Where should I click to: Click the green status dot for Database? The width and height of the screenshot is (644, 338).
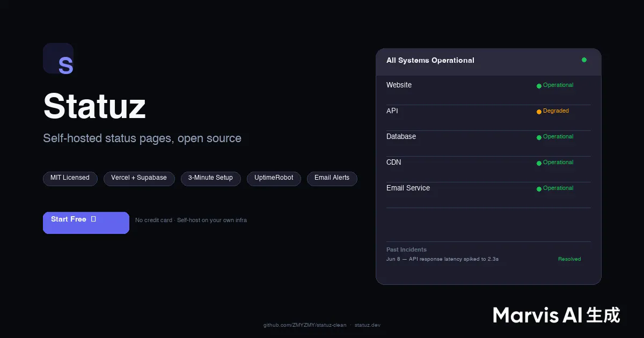539,137
